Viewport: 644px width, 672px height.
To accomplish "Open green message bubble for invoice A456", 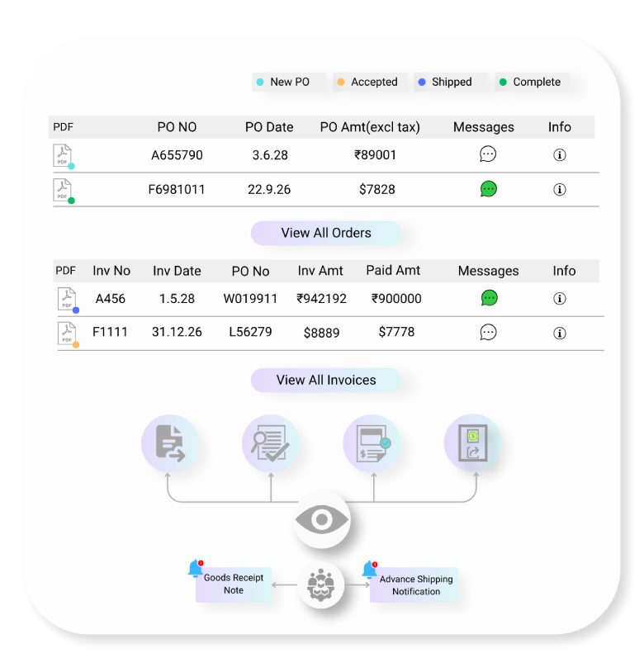I will click(490, 298).
